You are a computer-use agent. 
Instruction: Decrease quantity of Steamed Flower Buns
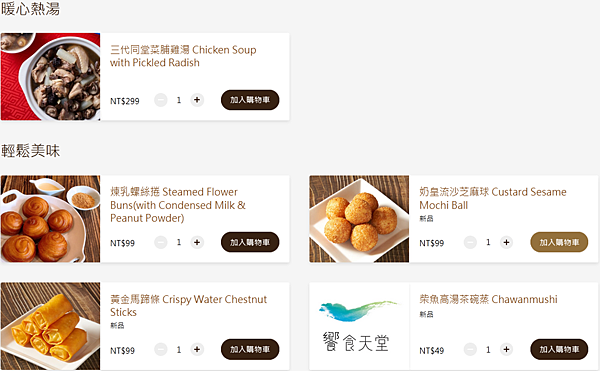point(161,242)
